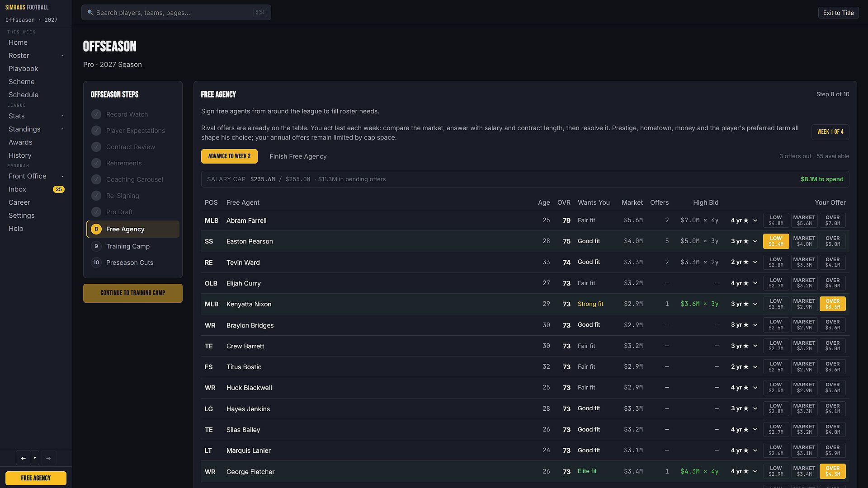Viewport: 868px width, 488px height.
Task: Click the Record Watch completed checkmark
Action: click(96, 114)
